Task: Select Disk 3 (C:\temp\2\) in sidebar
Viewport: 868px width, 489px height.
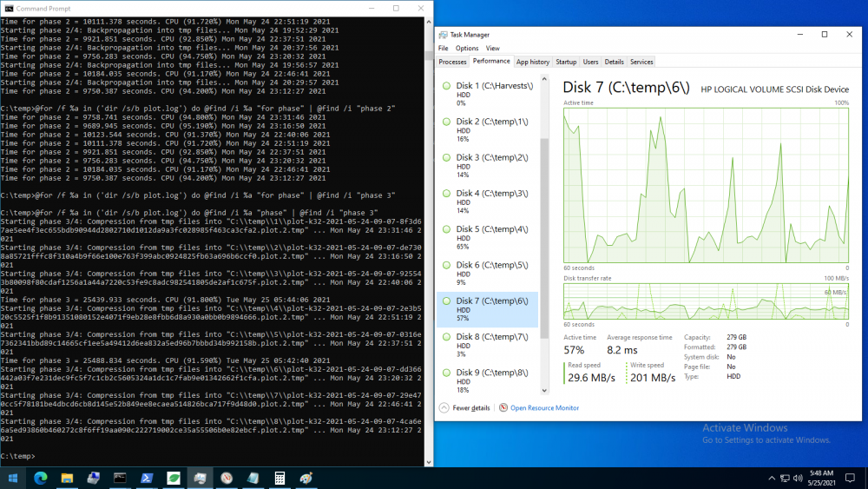Action: tap(488, 166)
